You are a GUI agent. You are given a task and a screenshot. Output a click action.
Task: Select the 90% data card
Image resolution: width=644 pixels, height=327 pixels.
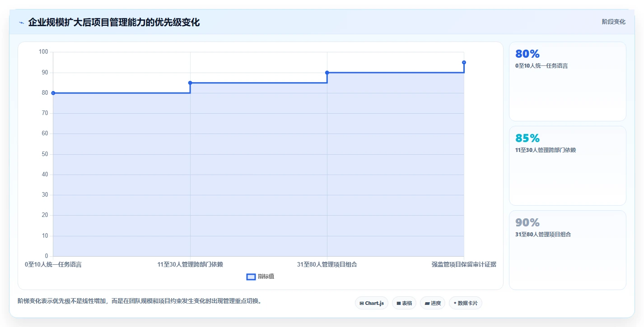(x=568, y=250)
